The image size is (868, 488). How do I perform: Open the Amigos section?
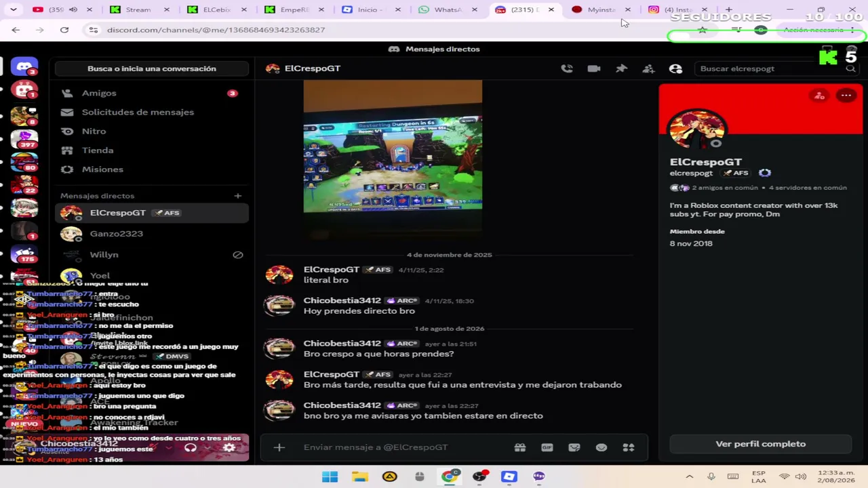click(152, 93)
